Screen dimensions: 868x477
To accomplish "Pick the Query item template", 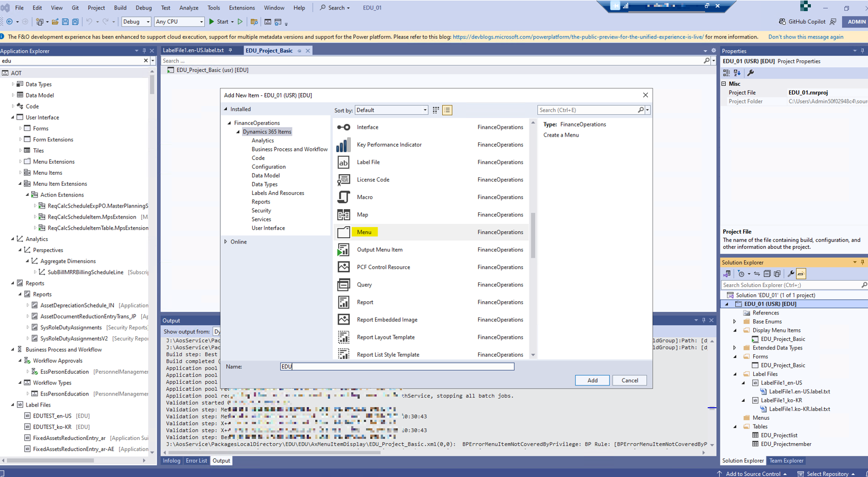I will click(x=432, y=284).
